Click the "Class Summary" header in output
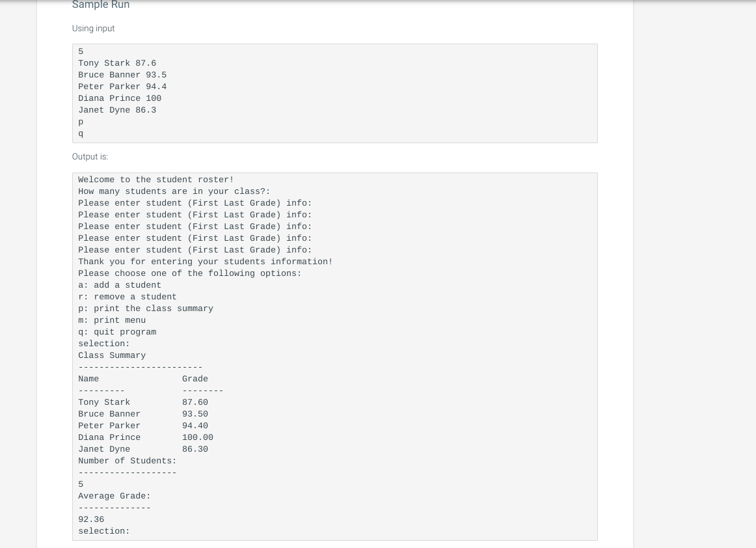Screen dimensions: 756x548 [x=112, y=355]
